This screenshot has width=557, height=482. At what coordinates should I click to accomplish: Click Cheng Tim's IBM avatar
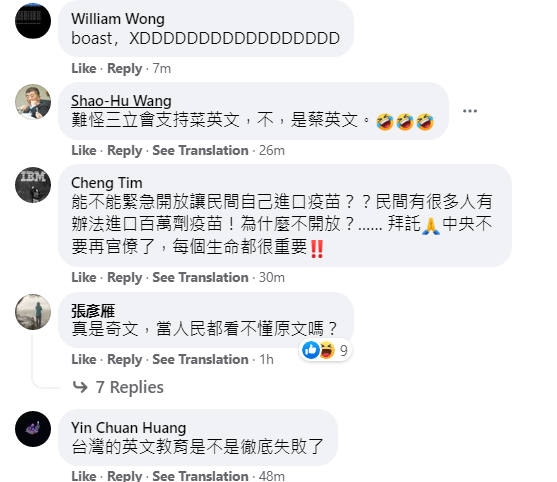(x=33, y=185)
